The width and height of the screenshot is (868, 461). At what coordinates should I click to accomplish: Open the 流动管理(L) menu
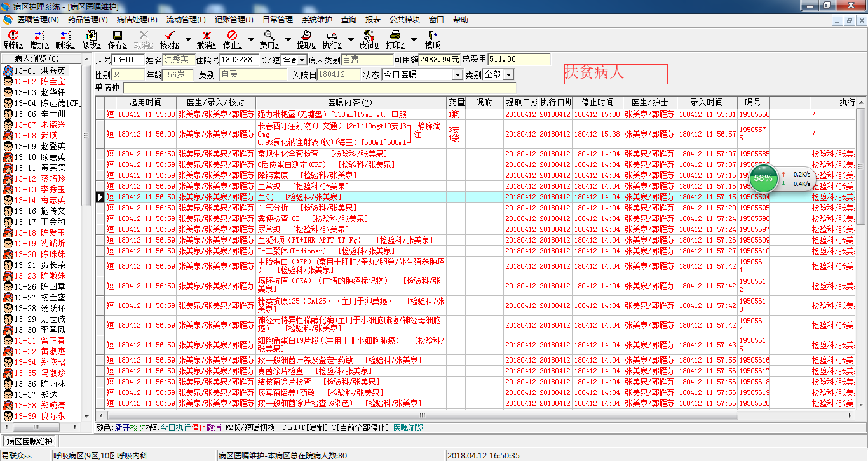186,20
